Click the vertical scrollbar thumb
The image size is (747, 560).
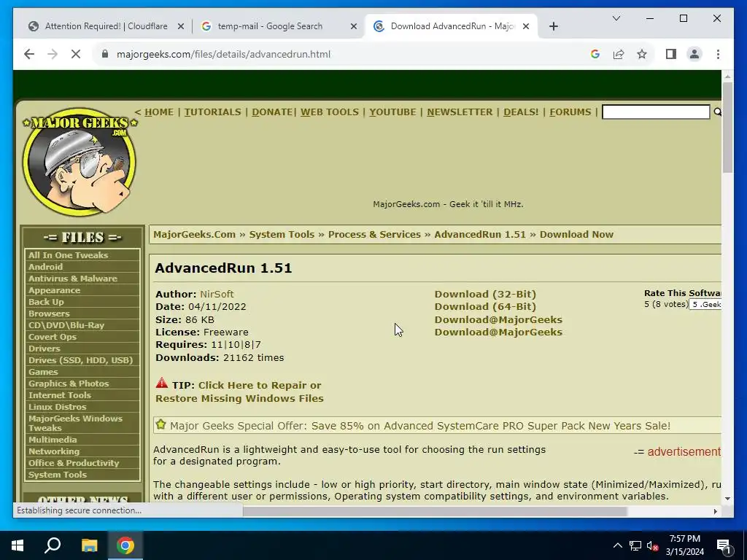click(727, 128)
